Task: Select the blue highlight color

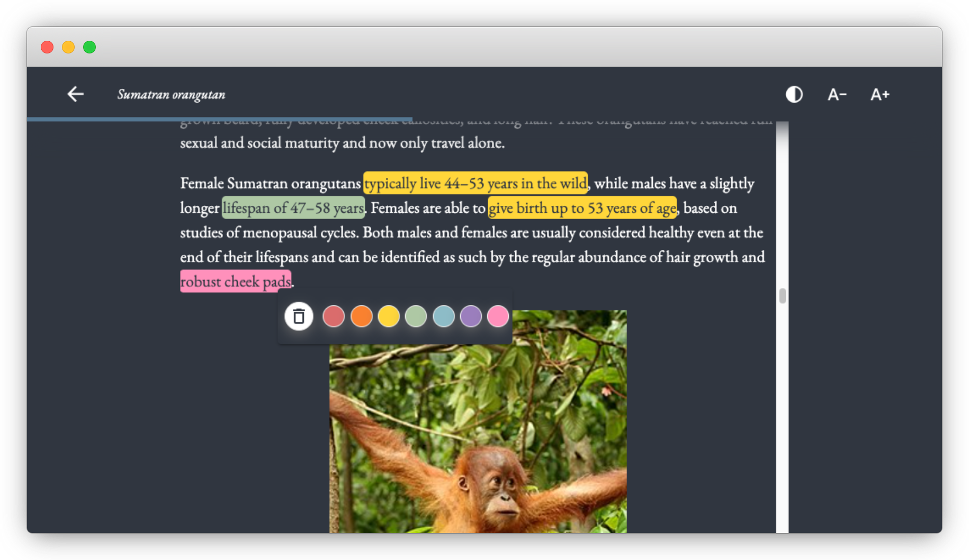Action: point(443,317)
